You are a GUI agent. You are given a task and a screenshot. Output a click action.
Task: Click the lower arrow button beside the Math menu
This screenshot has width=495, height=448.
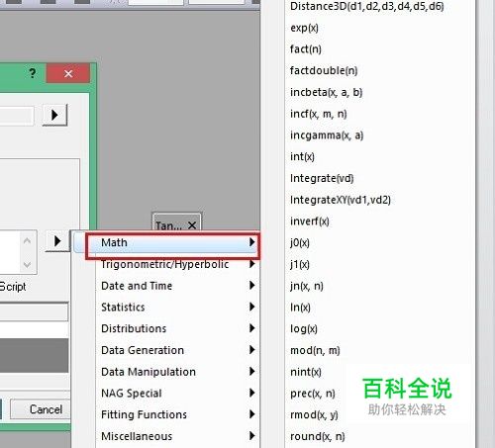[57, 241]
